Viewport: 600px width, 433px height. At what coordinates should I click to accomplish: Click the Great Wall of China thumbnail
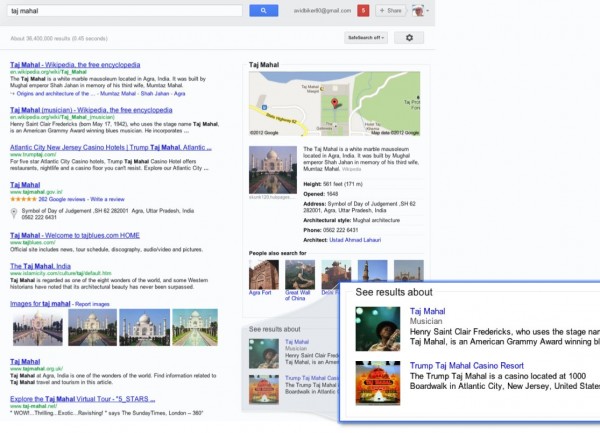300,275
